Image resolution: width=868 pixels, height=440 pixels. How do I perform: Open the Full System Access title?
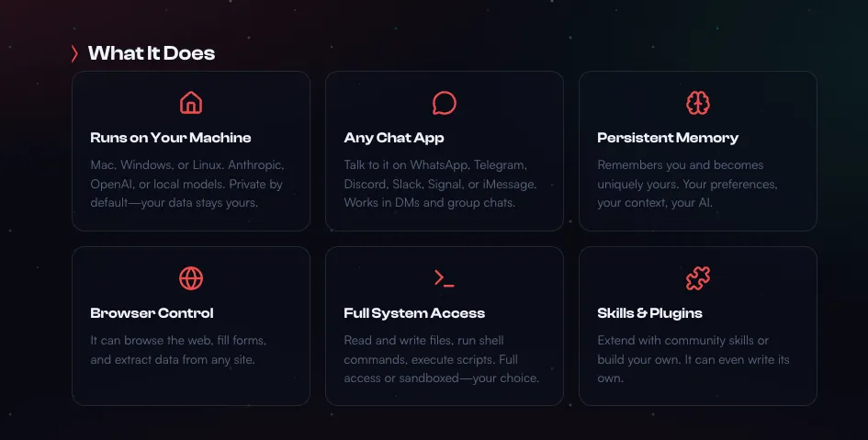point(414,313)
